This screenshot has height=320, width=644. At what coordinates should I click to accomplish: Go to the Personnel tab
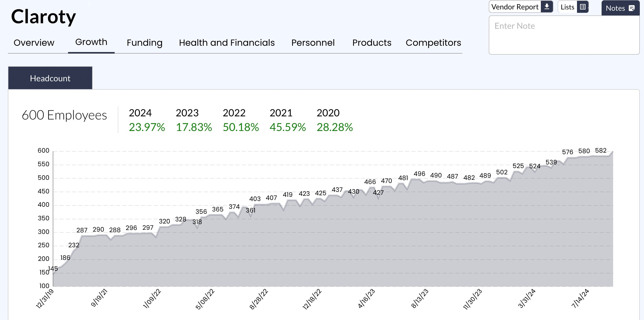(313, 43)
